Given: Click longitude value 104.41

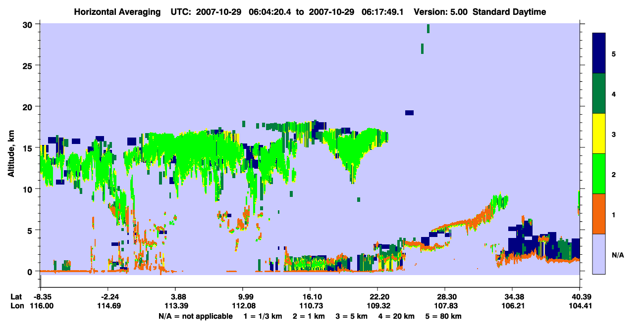Looking at the screenshot, I should (x=580, y=306).
